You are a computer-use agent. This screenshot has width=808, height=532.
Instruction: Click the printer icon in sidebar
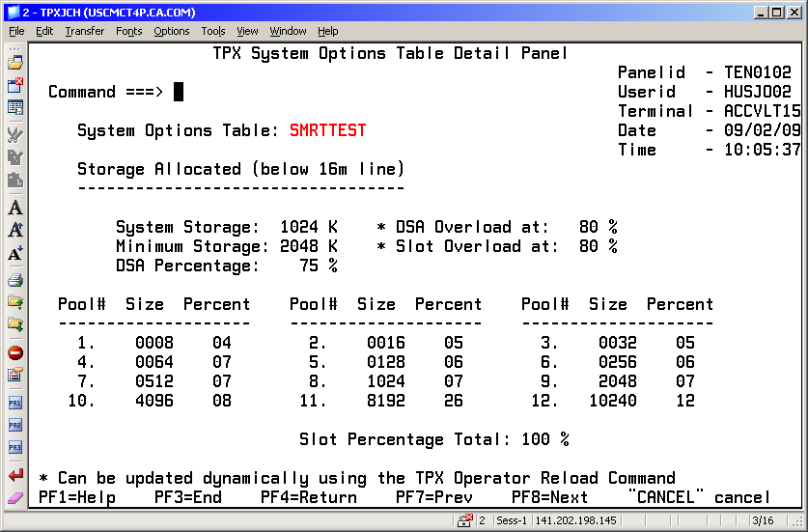[15, 281]
